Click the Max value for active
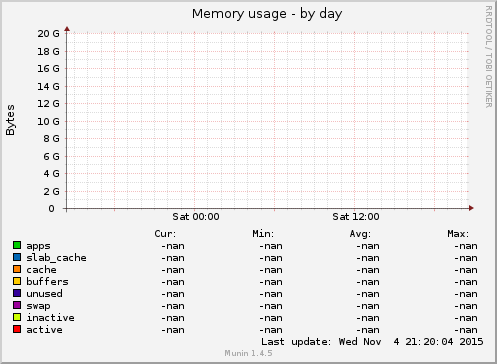 pyautogui.click(x=466, y=330)
